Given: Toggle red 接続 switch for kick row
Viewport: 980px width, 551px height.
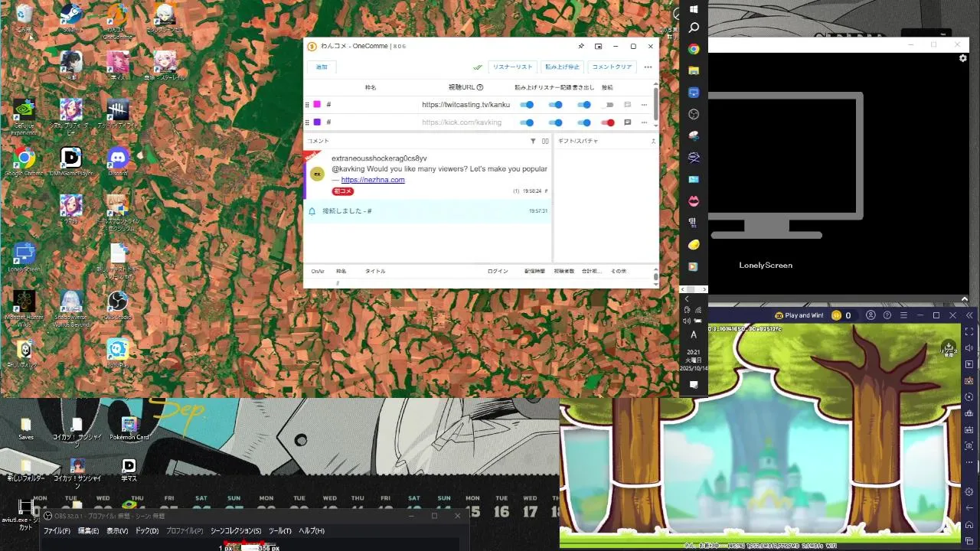Looking at the screenshot, I should [608, 122].
